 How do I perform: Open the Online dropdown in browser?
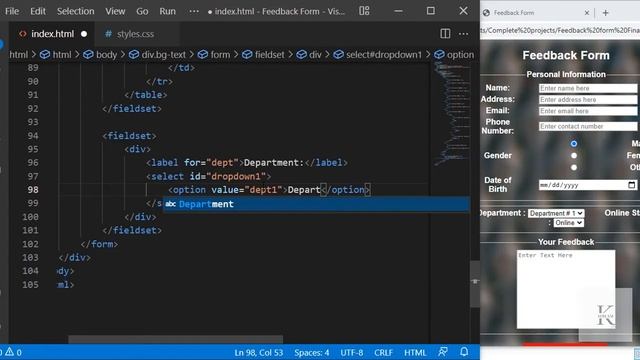click(x=568, y=223)
